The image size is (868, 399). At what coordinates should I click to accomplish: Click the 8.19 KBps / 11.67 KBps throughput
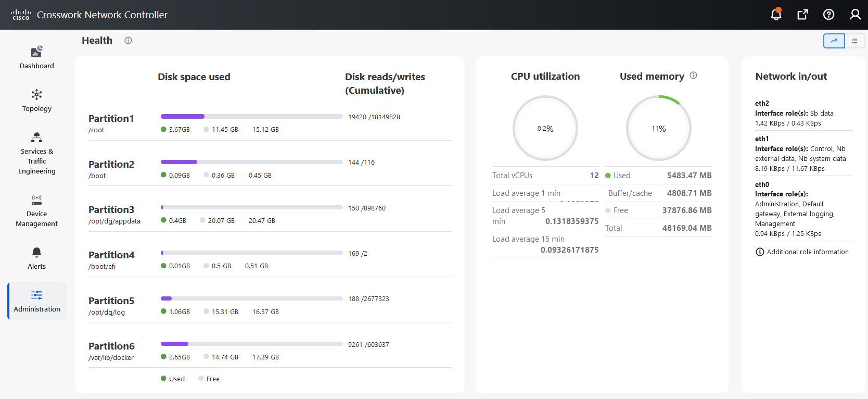790,169
